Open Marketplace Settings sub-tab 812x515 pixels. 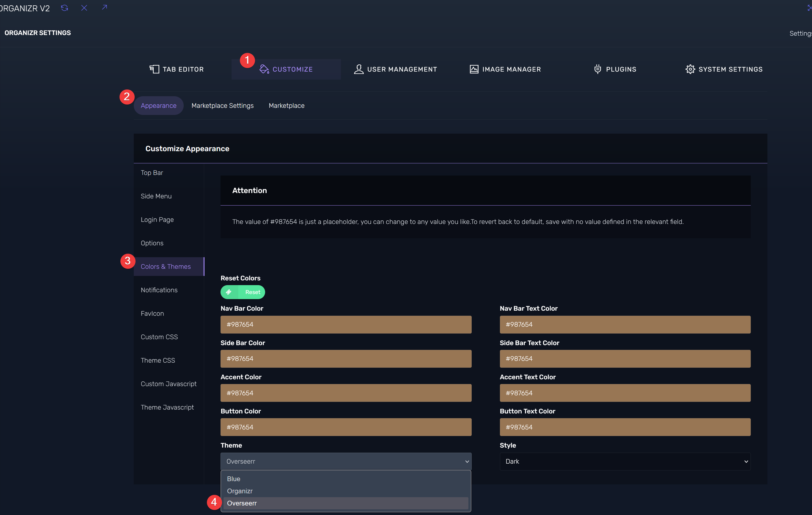coord(223,105)
